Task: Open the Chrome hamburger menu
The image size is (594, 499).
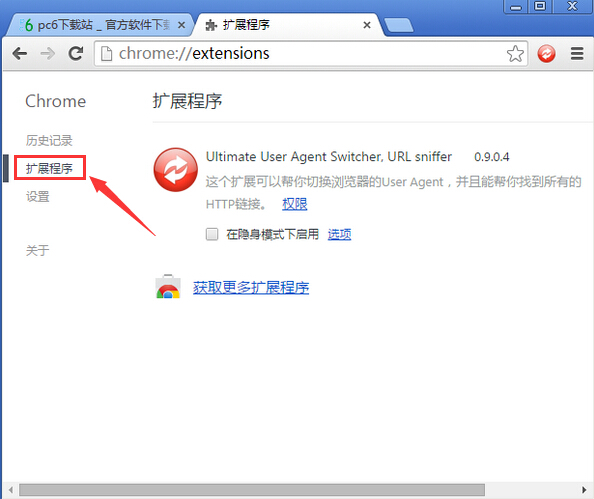Action: (577, 53)
